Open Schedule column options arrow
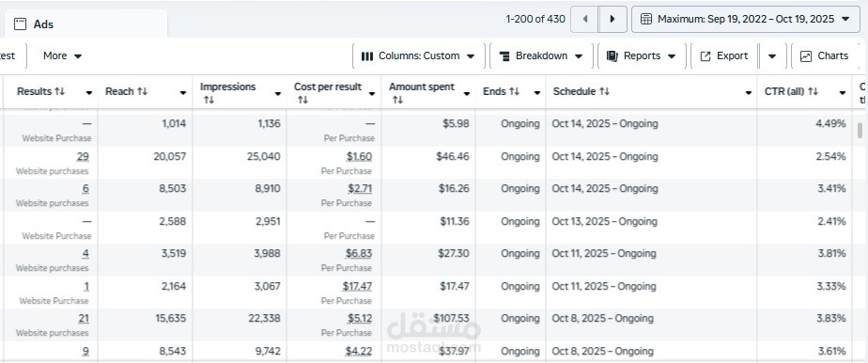 pyautogui.click(x=749, y=92)
